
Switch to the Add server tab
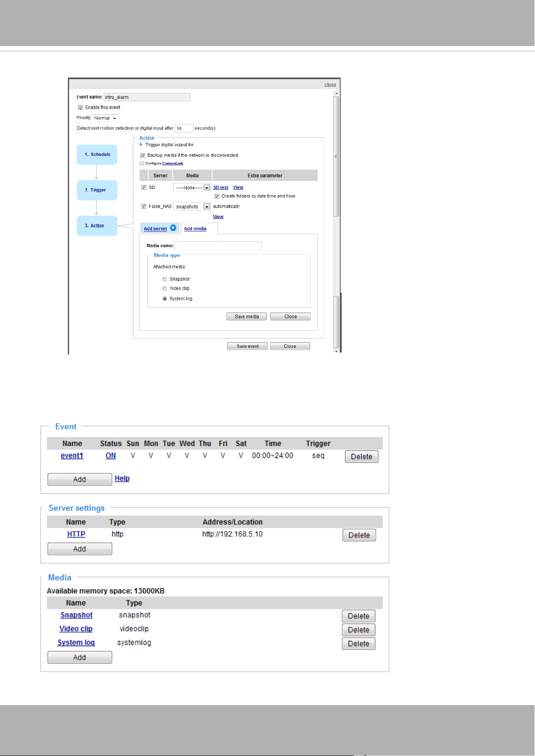click(x=155, y=229)
